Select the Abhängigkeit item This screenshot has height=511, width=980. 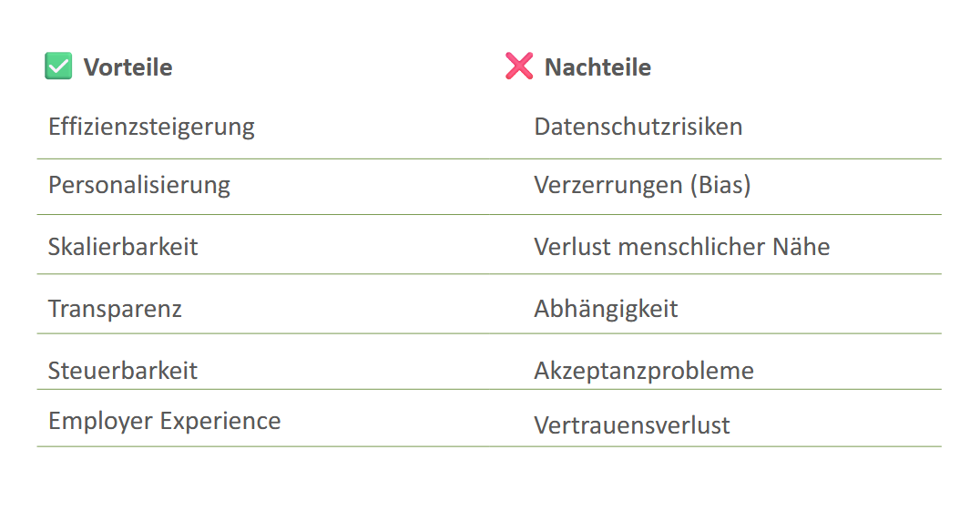(x=606, y=309)
